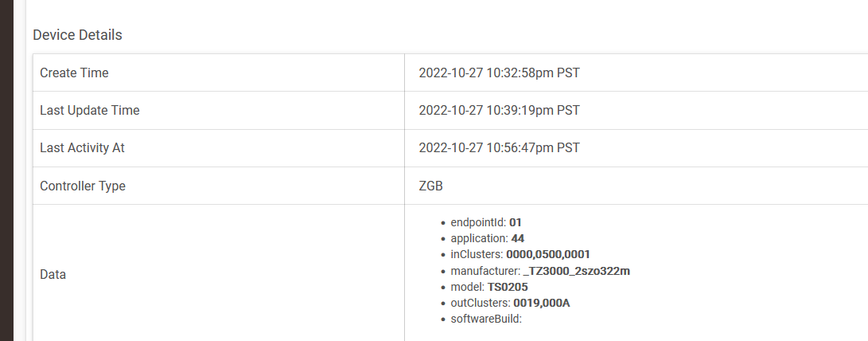This screenshot has width=868, height=341.
Task: Click the Last Update Time label
Action: 89,111
